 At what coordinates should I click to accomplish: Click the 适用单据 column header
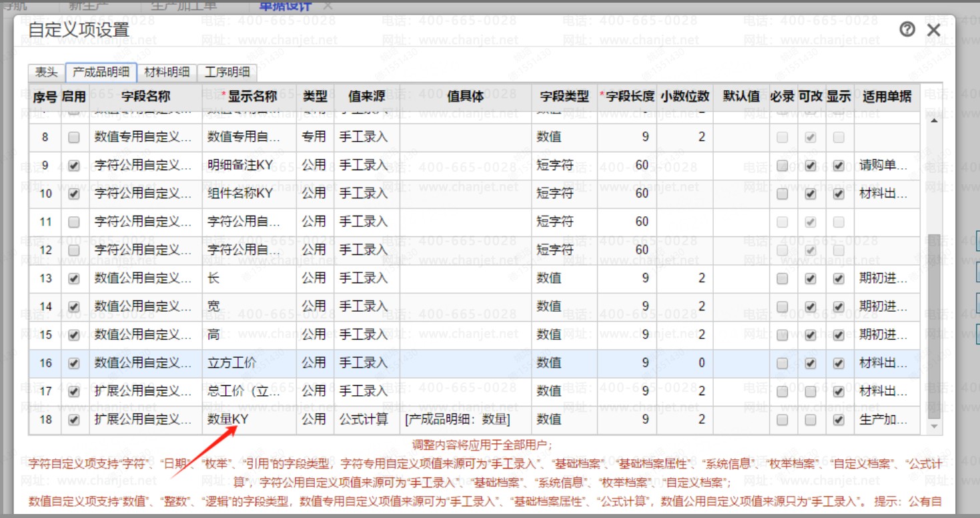(x=887, y=96)
